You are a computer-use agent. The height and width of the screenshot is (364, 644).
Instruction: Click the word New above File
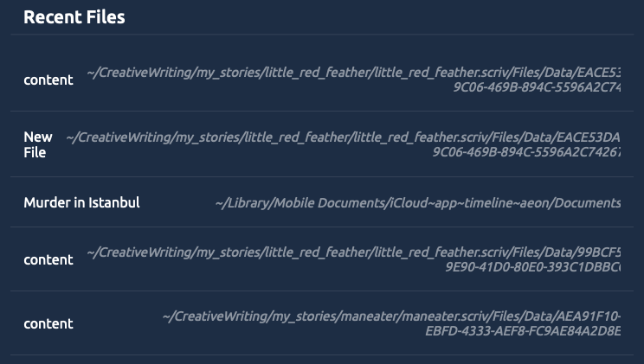tap(38, 137)
